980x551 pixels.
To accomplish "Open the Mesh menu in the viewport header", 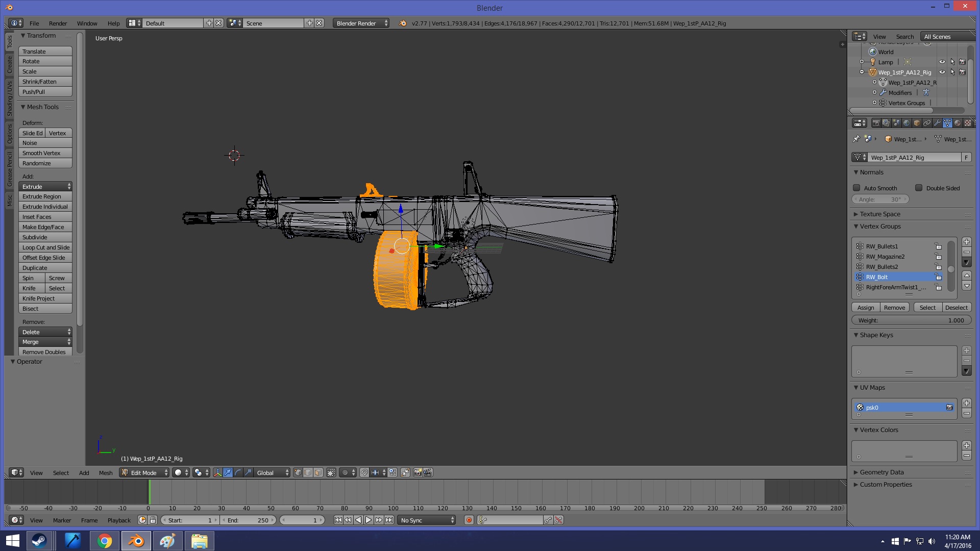I will (106, 473).
